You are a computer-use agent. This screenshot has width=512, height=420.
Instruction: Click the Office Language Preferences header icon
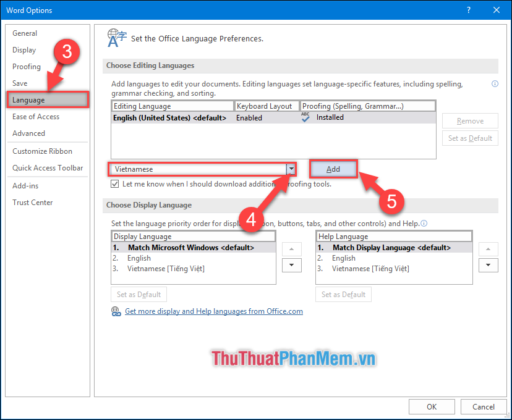point(117,38)
